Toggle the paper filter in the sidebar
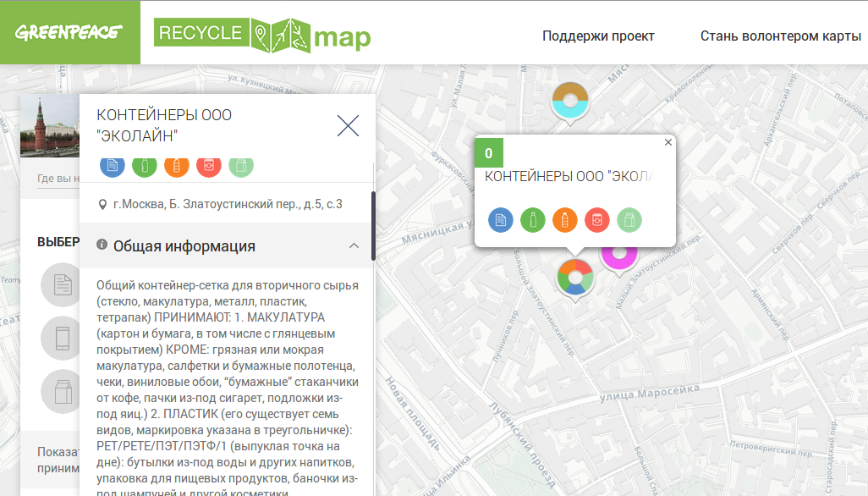Screen dimensions: 868x496 (x=62, y=284)
